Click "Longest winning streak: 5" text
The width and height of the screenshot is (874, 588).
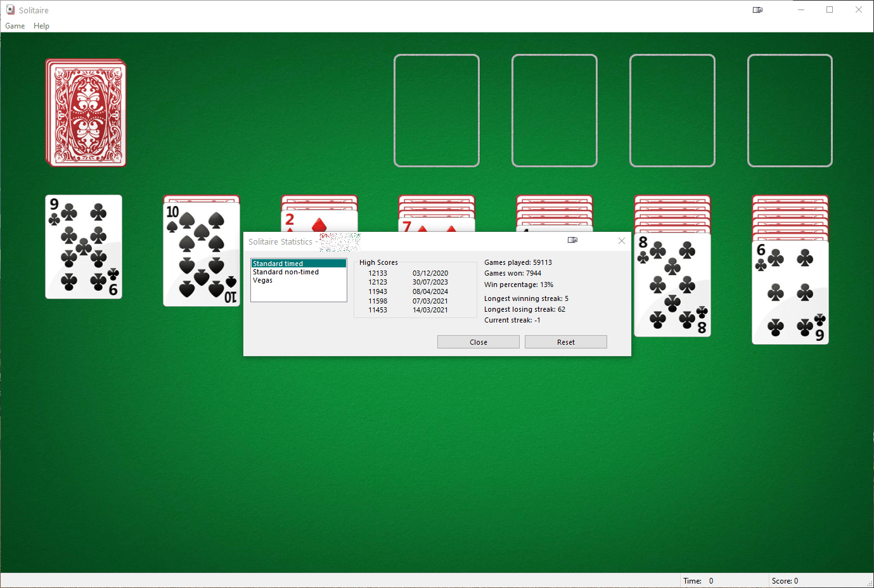pos(526,298)
